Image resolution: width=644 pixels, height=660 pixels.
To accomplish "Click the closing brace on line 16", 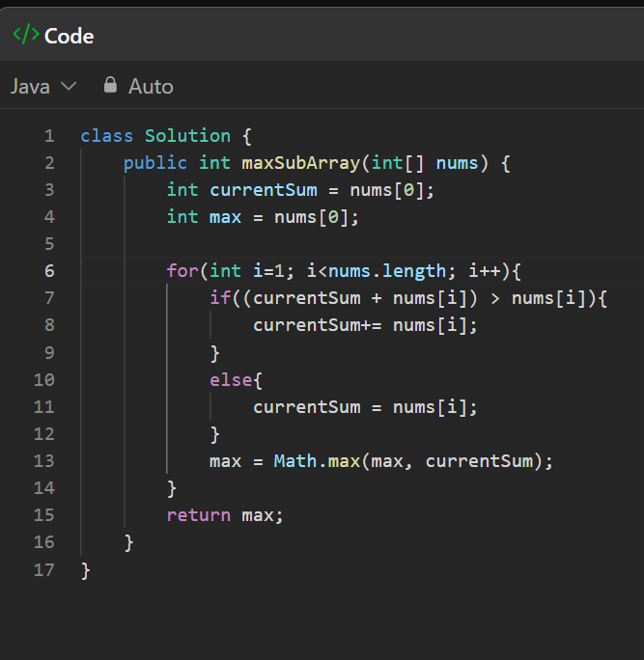I will tap(128, 542).
